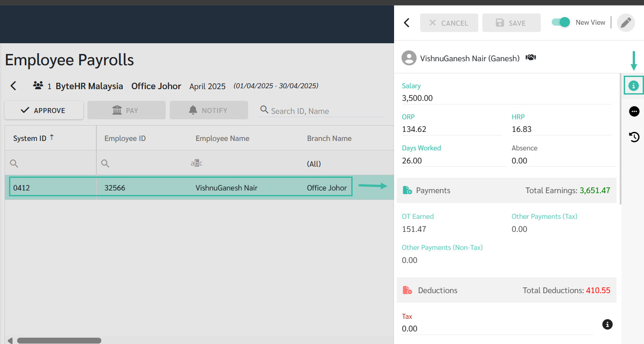Click the Salary field 3,500.00
Image resolution: width=644 pixels, height=344 pixels.
[507, 98]
